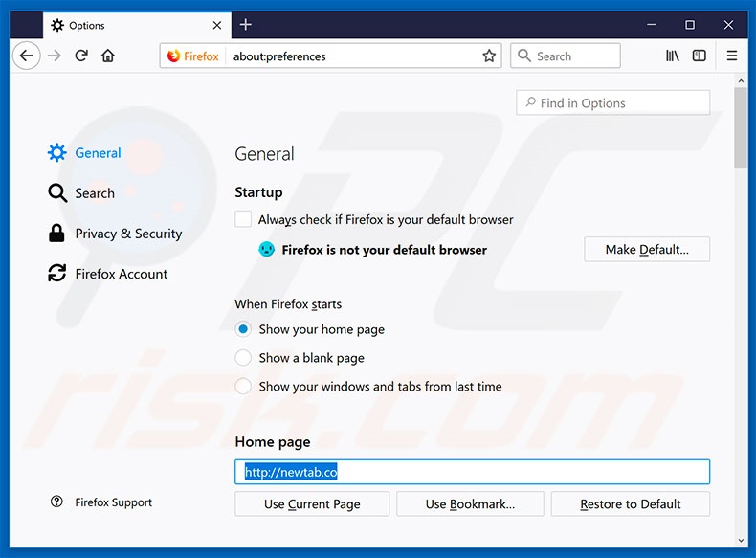Click the Search magnifier icon in sidebar

(57, 193)
